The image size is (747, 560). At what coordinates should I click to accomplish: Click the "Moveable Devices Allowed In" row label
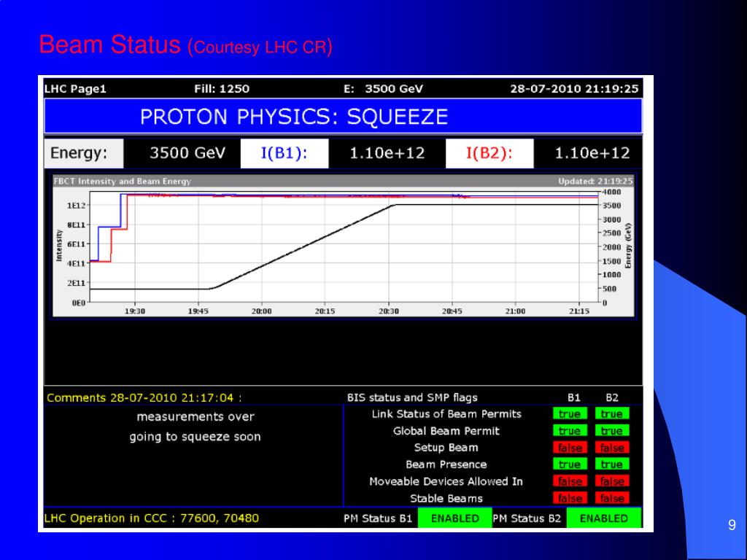tap(446, 482)
